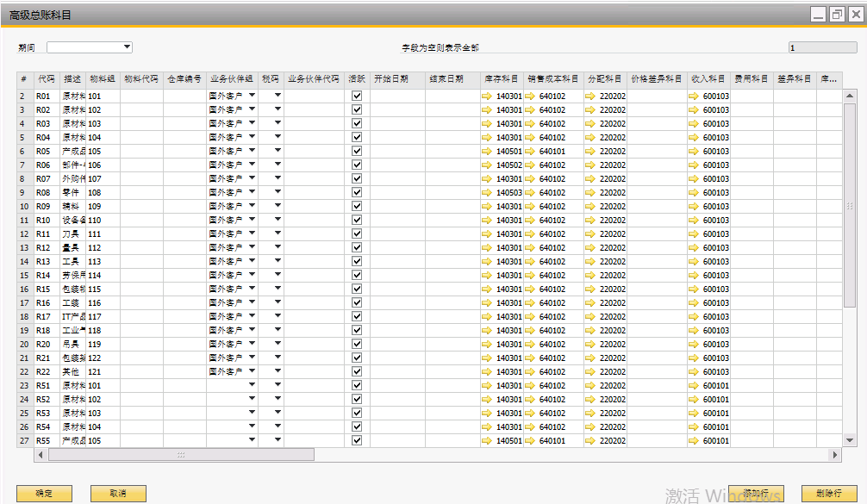Viewport: 867px width, 504px height.
Task: Open sales cost account arrow in row R15
Action: point(530,289)
